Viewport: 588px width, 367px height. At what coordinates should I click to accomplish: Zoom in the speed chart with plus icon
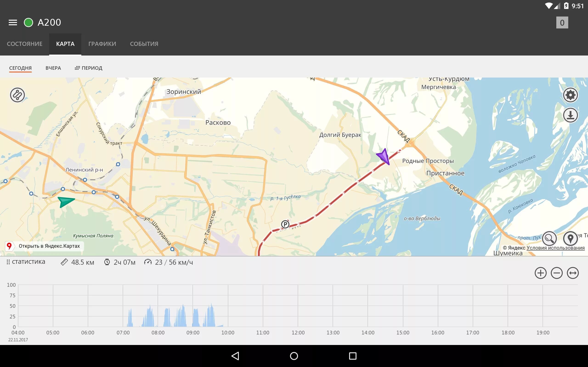540,273
